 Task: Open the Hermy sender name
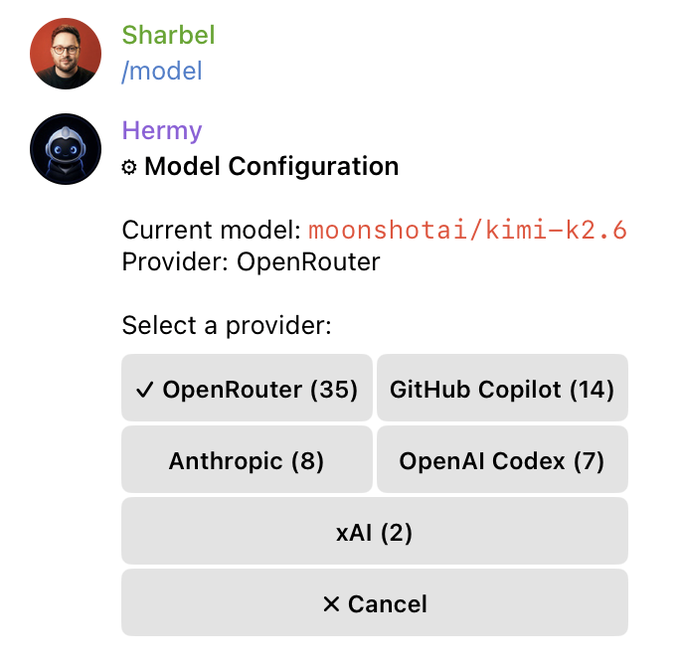click(x=162, y=131)
